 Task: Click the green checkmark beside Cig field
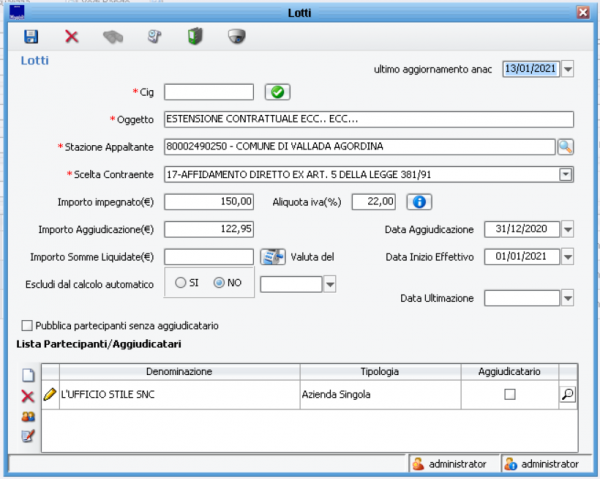click(x=276, y=92)
